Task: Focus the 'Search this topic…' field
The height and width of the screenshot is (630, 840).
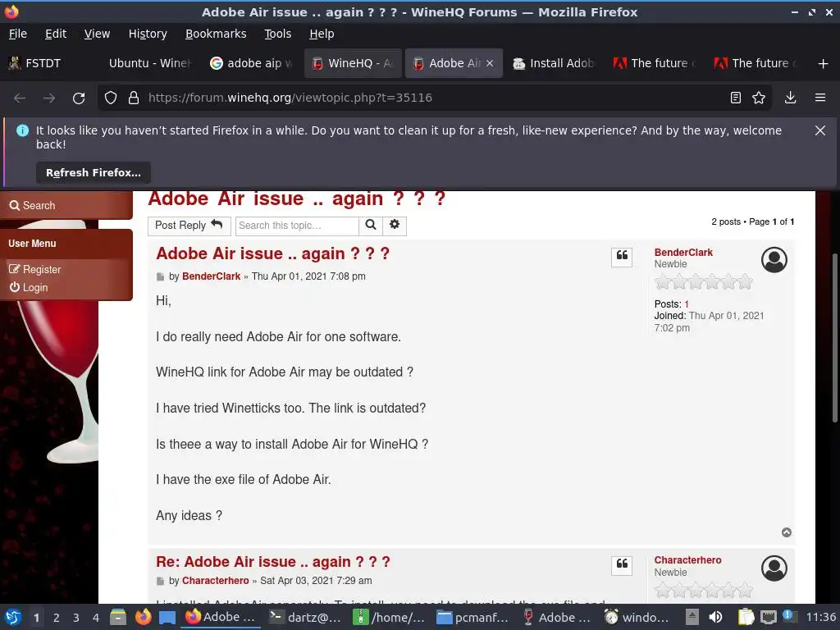Action: tap(297, 226)
